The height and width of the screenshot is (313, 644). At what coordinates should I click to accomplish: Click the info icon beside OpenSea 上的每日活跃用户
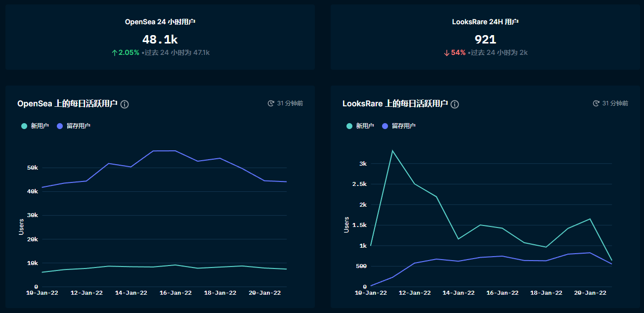pyautogui.click(x=125, y=104)
